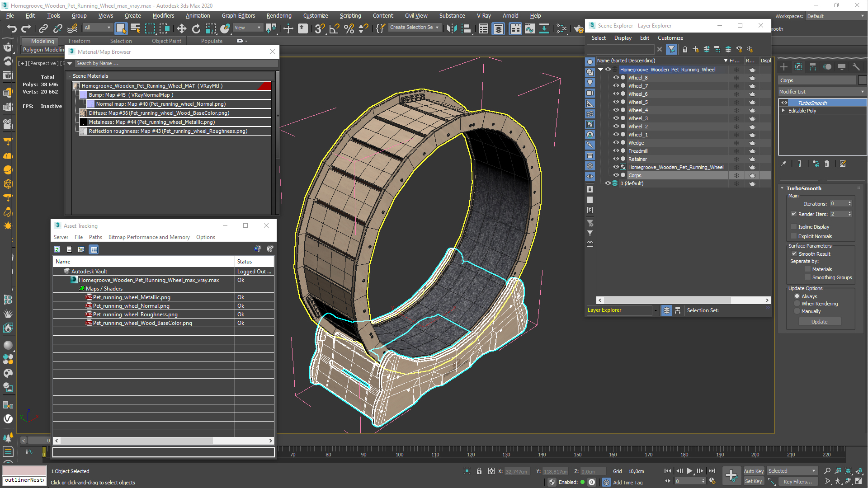Click the TurboSmooth Update button
868x488 pixels.
pyautogui.click(x=819, y=322)
